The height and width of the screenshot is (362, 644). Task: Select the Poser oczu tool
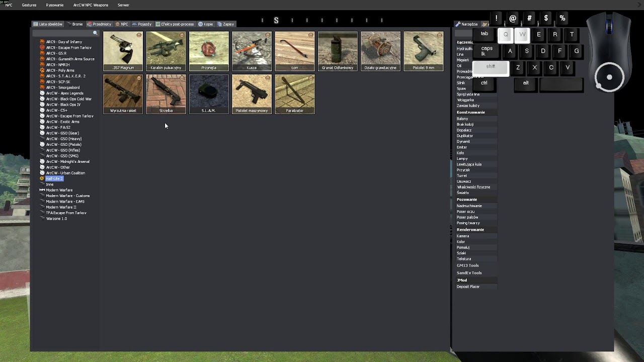(475, 212)
